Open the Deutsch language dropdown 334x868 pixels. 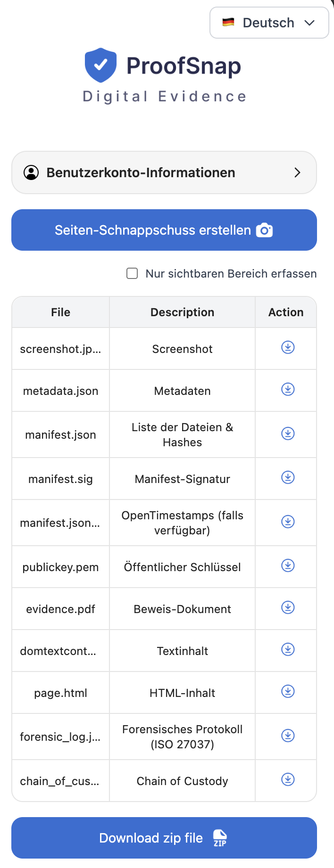(269, 22)
